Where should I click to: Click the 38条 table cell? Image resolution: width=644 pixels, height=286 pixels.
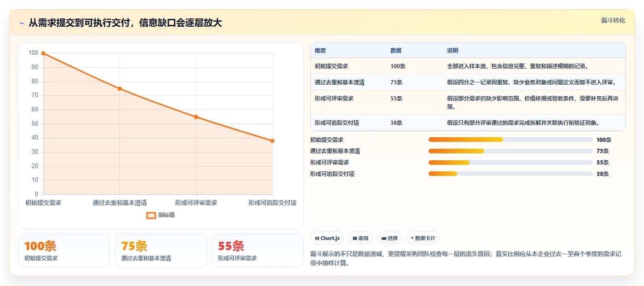tap(396, 123)
